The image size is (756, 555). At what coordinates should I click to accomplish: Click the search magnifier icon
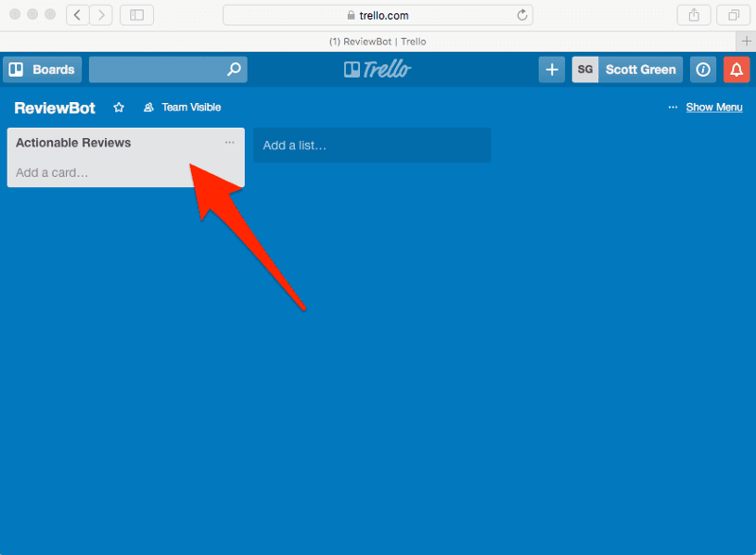point(232,69)
